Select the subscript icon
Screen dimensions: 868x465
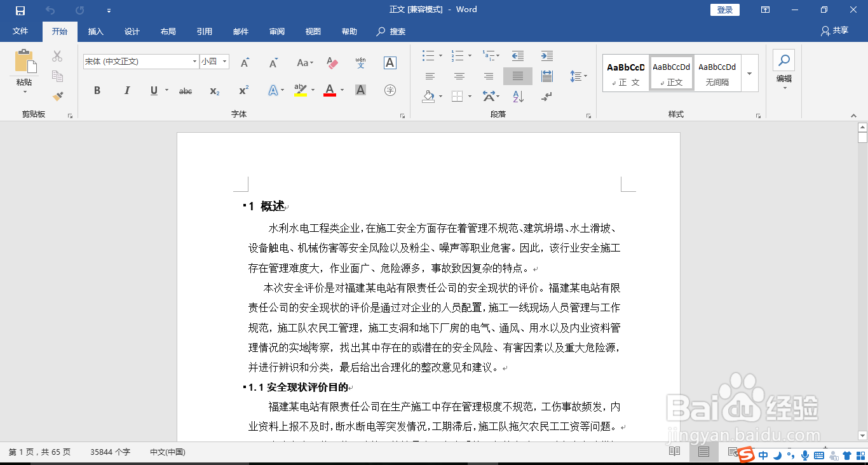pyautogui.click(x=214, y=90)
